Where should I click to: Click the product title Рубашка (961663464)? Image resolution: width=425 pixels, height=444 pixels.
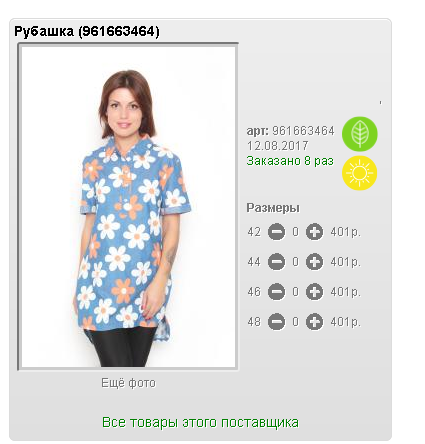pos(87,31)
